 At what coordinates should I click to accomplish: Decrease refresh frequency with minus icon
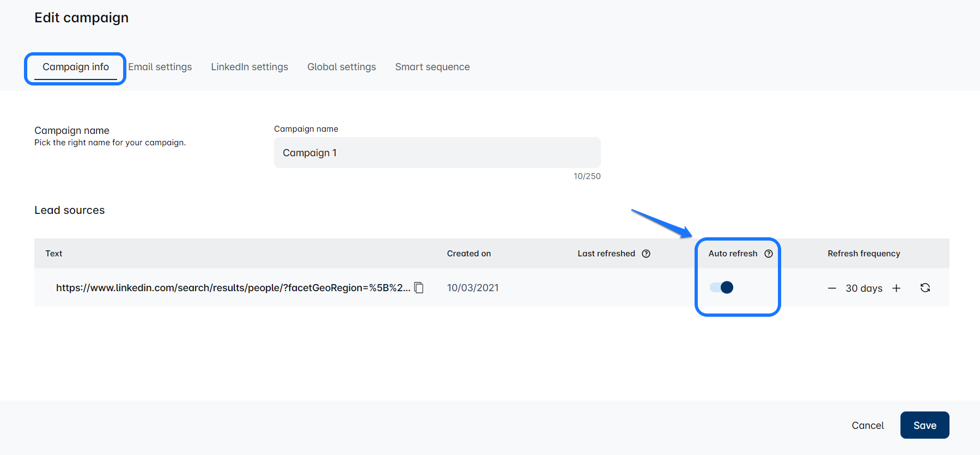coord(832,288)
